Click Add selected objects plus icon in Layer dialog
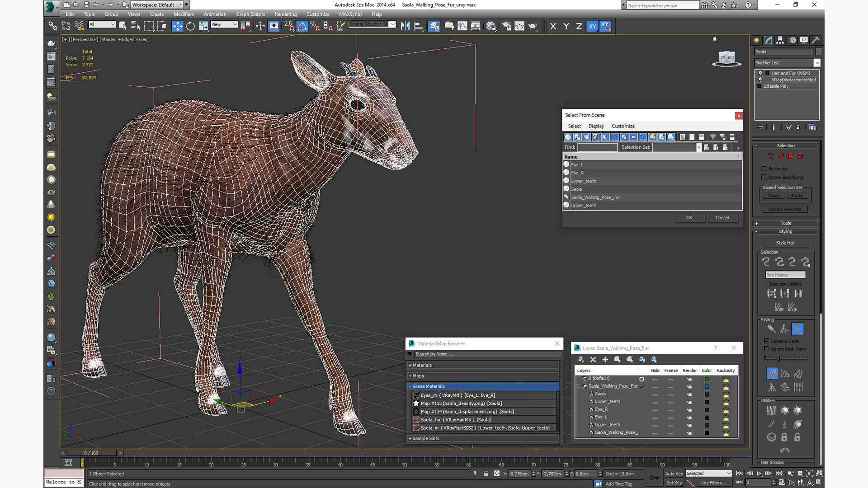This screenshot has width=868, height=488. tap(605, 359)
